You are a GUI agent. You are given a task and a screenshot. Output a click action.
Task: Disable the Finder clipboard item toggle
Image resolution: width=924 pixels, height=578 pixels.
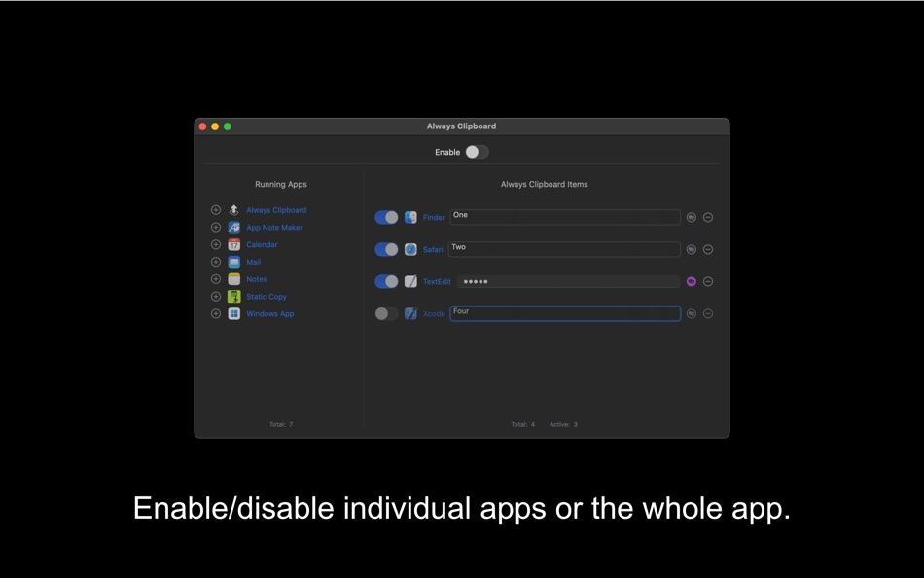386,217
